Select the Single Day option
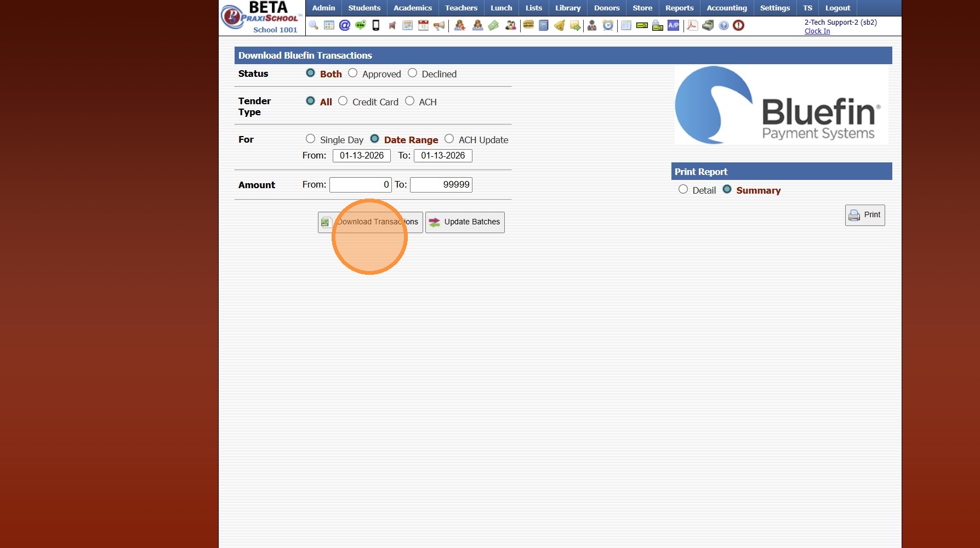 coord(310,139)
